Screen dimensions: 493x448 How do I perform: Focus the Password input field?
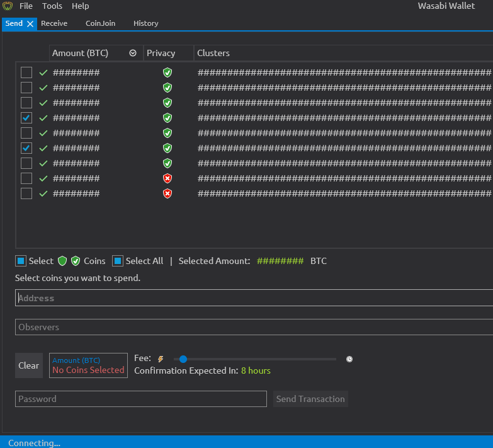pyautogui.click(x=141, y=399)
